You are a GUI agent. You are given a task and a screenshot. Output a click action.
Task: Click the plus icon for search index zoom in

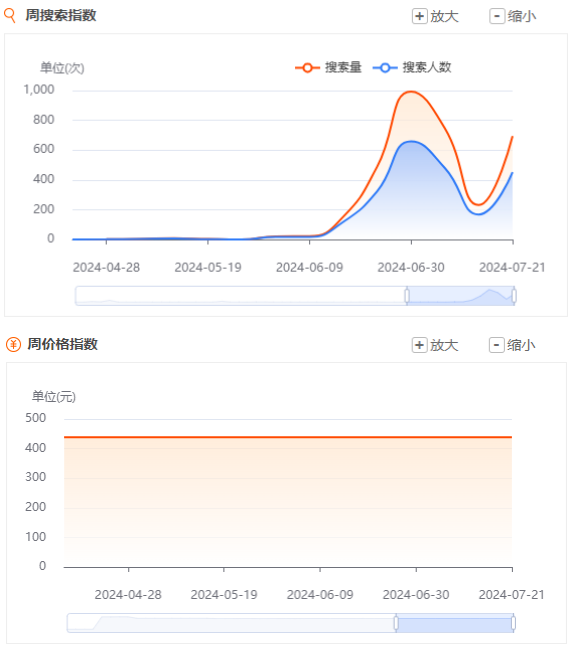[420, 16]
